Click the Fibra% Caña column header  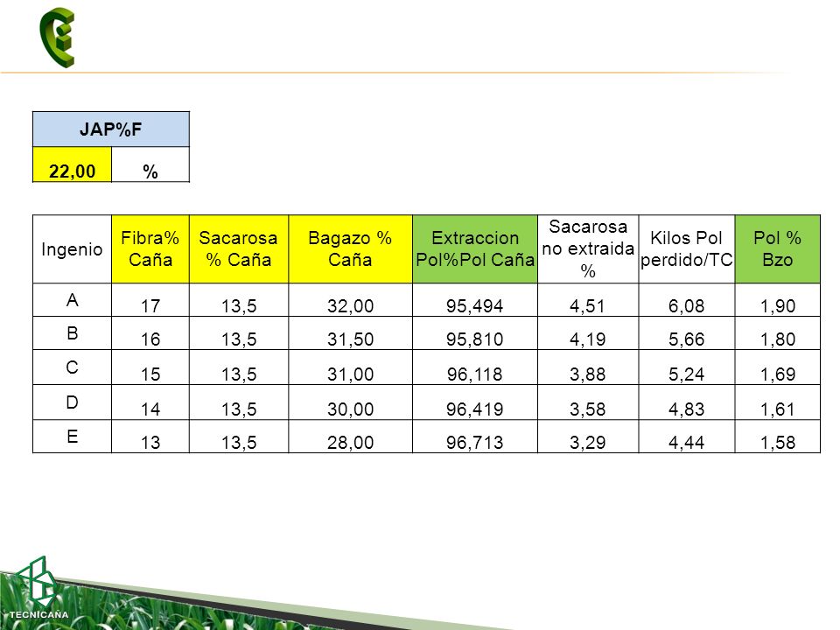(150, 249)
